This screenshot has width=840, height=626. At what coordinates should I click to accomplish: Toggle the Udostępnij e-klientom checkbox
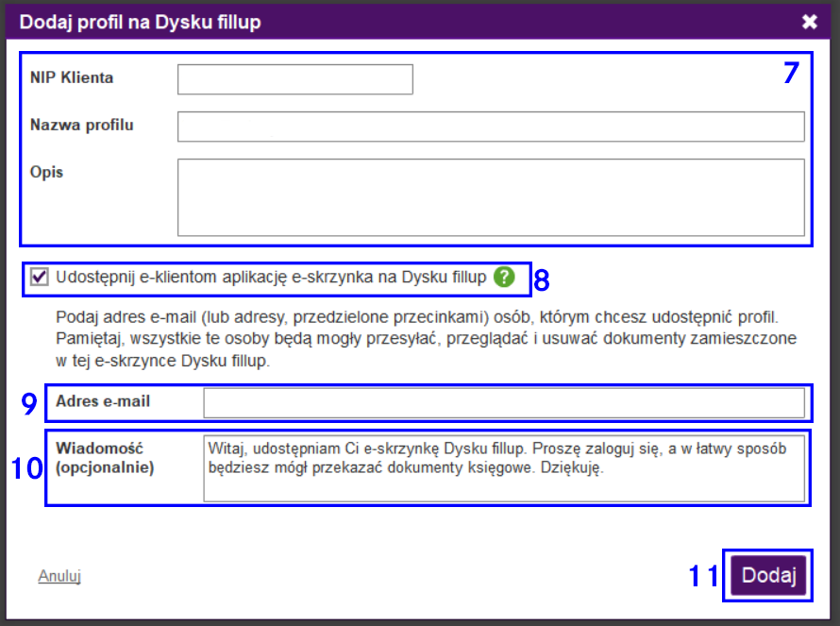39,277
